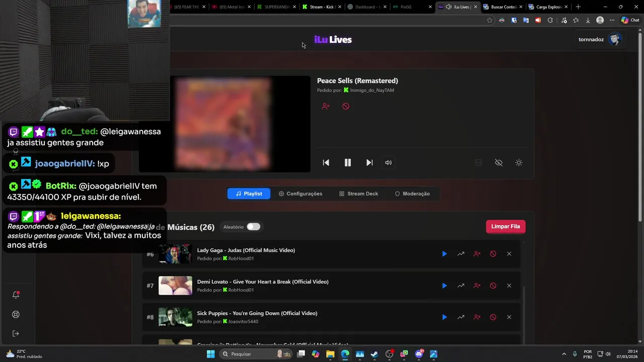Screen dimensions: 644x362
Task: Play Sick Puppies - You're Going Down
Action: click(x=444, y=317)
